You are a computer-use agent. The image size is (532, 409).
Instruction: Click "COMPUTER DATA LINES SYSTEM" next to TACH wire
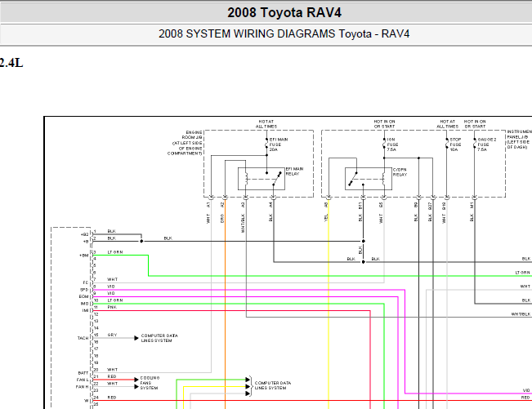(159, 338)
